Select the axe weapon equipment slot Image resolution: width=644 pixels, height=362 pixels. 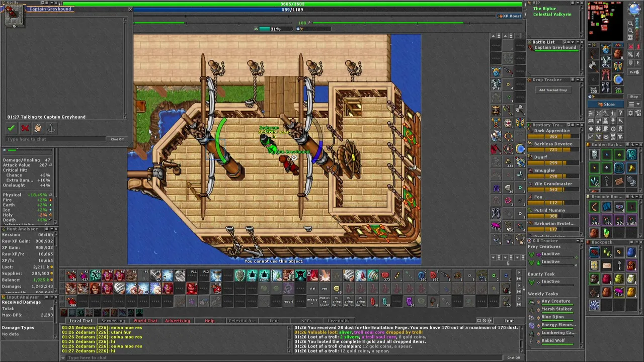click(x=593, y=66)
